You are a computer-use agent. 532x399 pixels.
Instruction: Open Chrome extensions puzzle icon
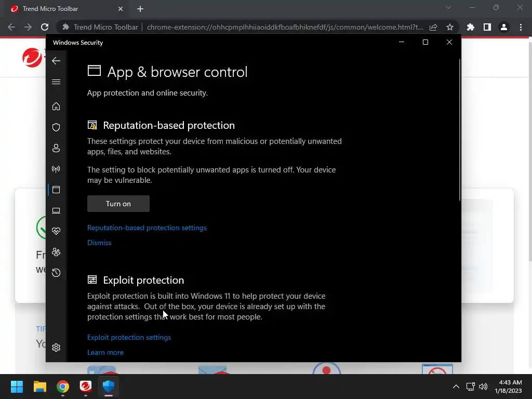[471, 27]
